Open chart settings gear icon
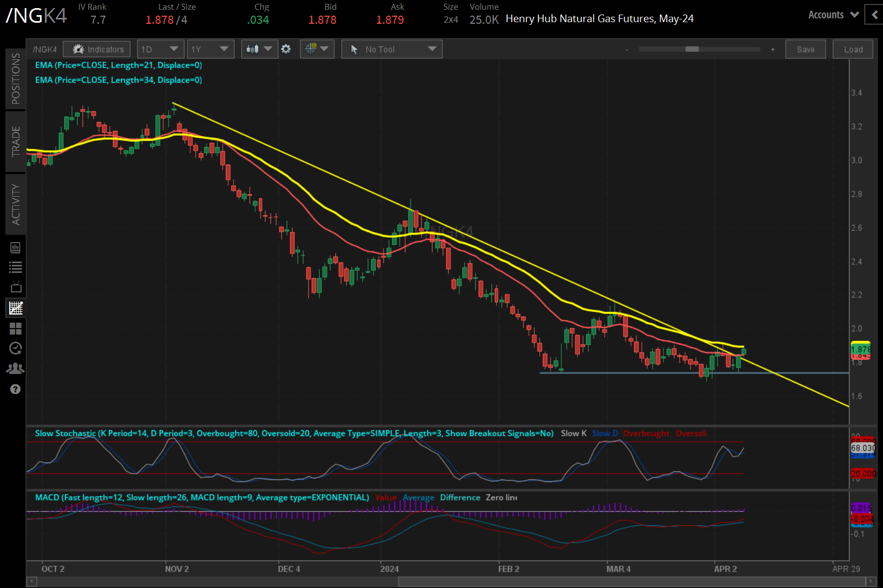 [286, 49]
